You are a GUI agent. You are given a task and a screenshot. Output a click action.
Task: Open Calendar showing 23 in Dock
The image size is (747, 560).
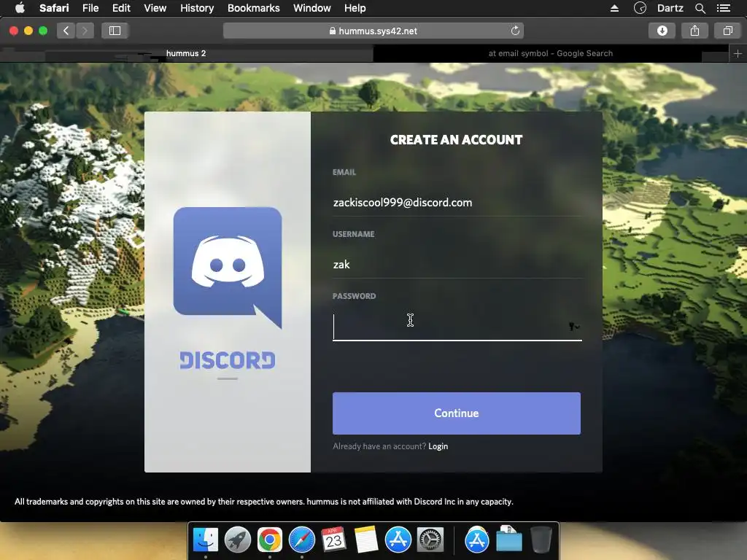[x=333, y=540]
